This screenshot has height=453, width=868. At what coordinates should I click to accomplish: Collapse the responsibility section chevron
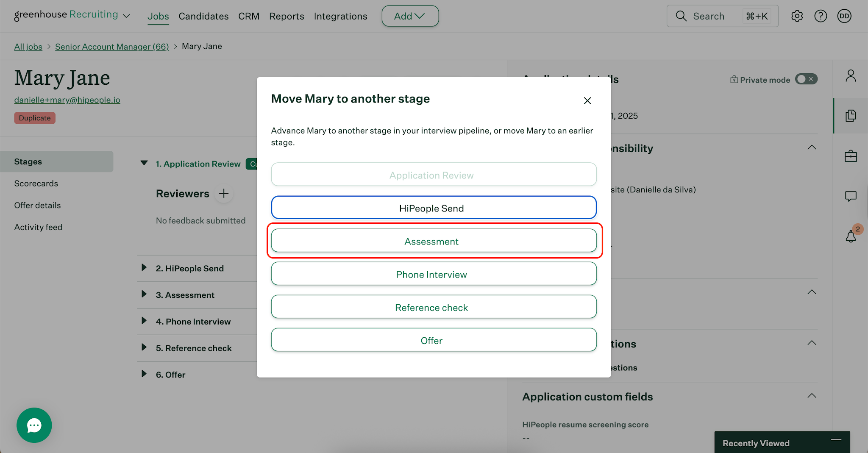coord(812,147)
